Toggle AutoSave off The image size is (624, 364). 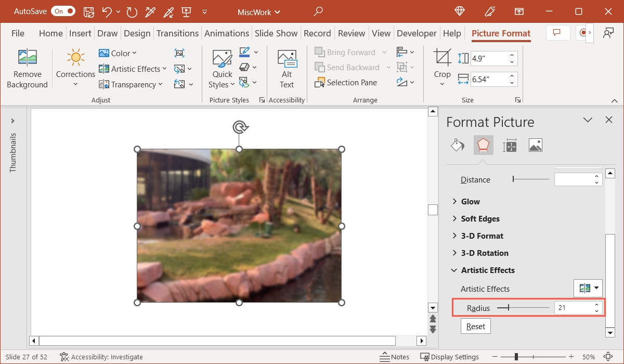[x=62, y=10]
